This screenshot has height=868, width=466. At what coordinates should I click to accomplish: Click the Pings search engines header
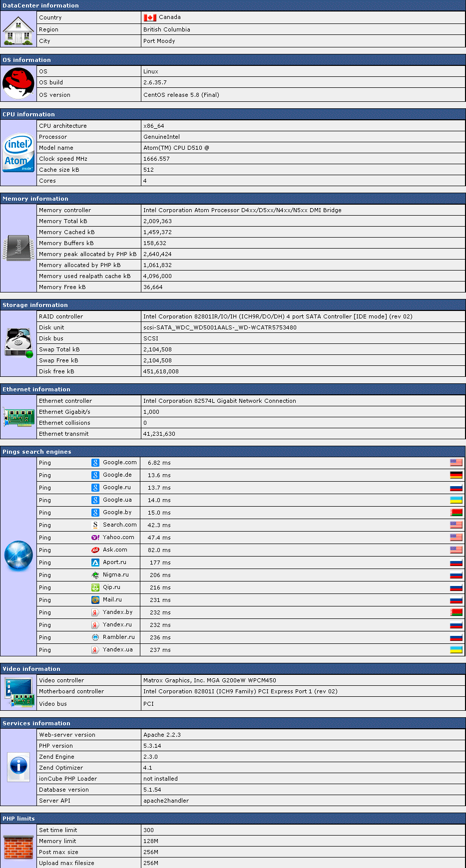coord(37,452)
